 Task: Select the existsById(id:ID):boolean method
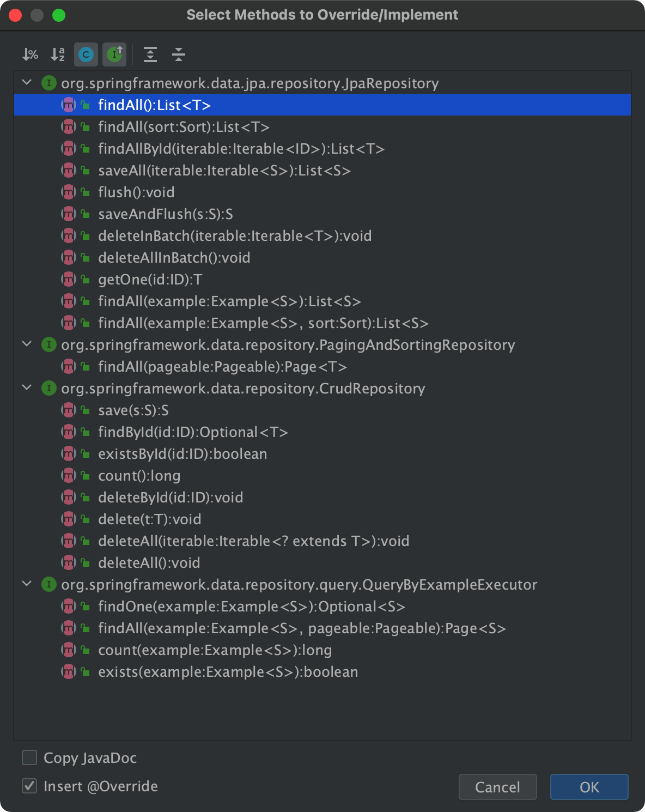182,454
